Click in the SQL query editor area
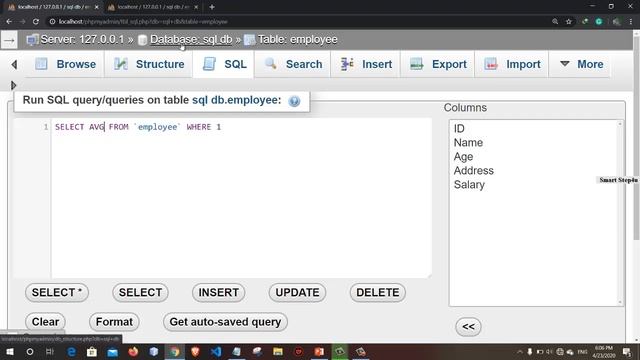This screenshot has width=640, height=360. (241, 198)
